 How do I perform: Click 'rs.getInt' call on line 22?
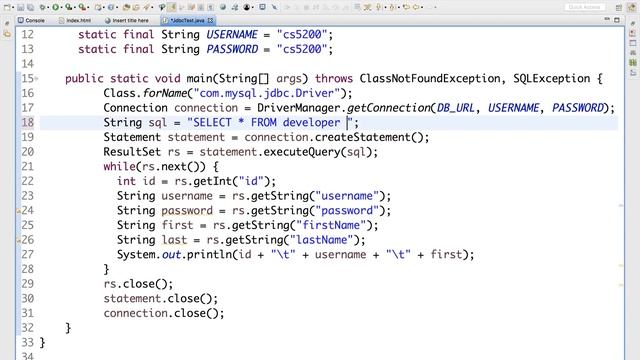[x=204, y=181]
